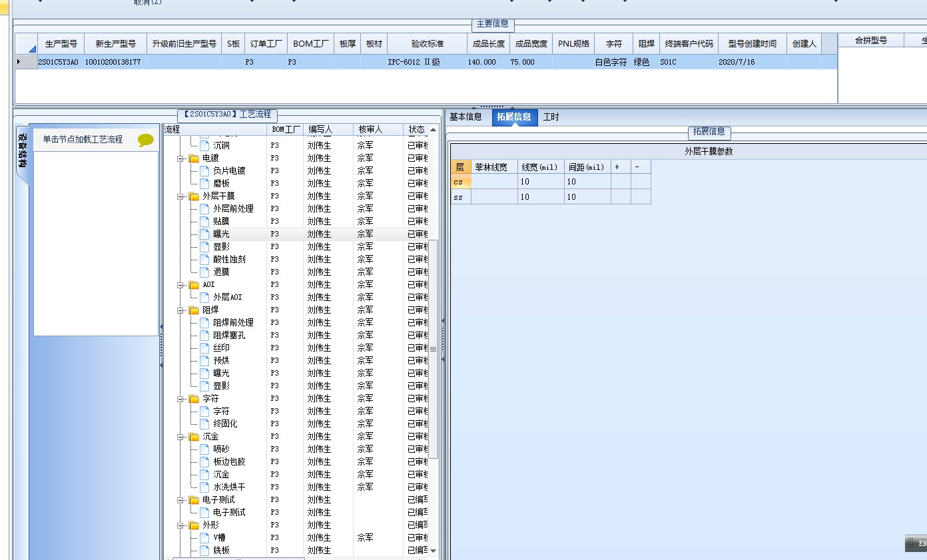
Task: Click the document icon beside 板边包胶
Action: 204,462
